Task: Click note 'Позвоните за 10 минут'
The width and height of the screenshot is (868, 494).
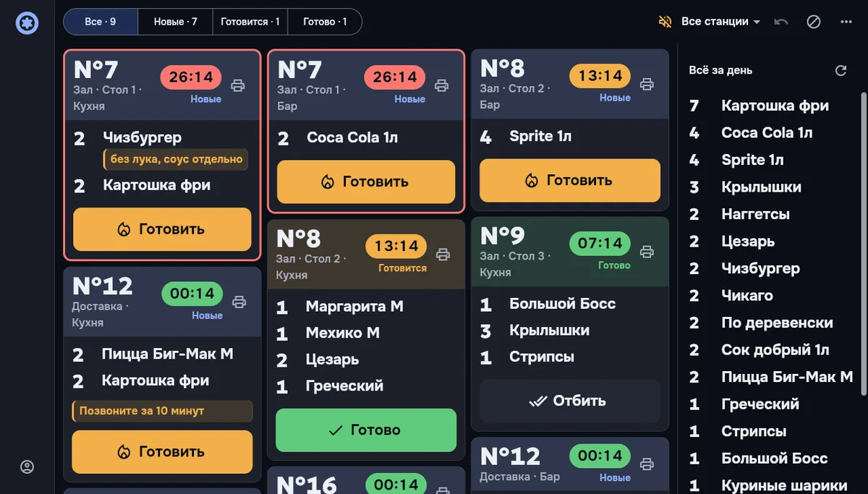Action: click(x=162, y=411)
